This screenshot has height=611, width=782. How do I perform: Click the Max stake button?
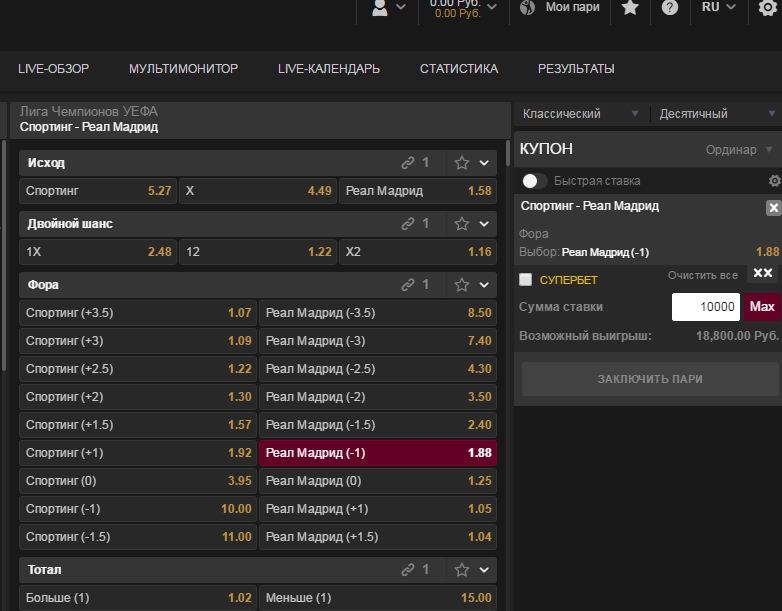click(x=762, y=307)
